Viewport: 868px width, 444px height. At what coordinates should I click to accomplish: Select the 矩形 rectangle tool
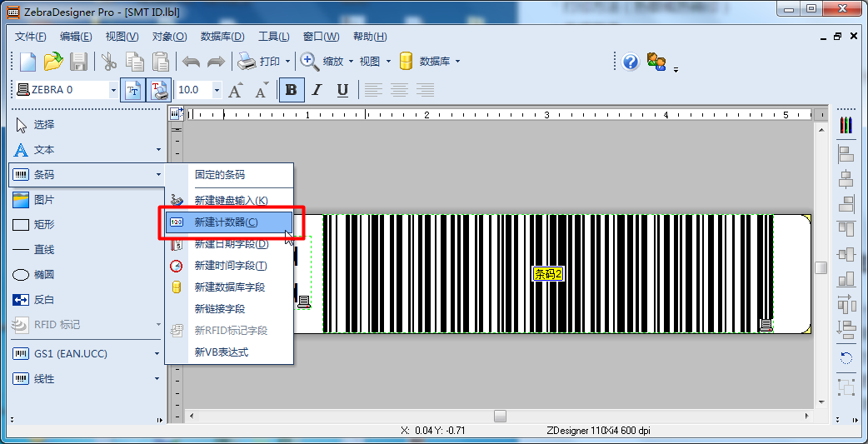click(44, 225)
